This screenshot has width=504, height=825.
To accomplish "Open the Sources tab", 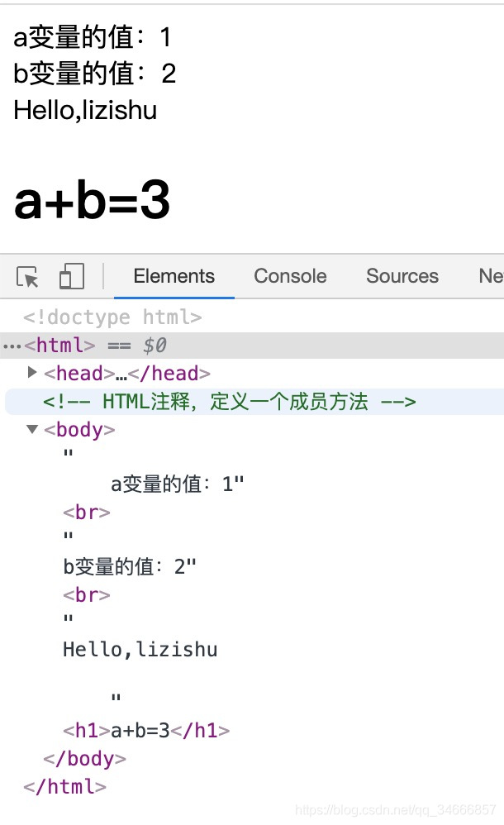I will (402, 276).
